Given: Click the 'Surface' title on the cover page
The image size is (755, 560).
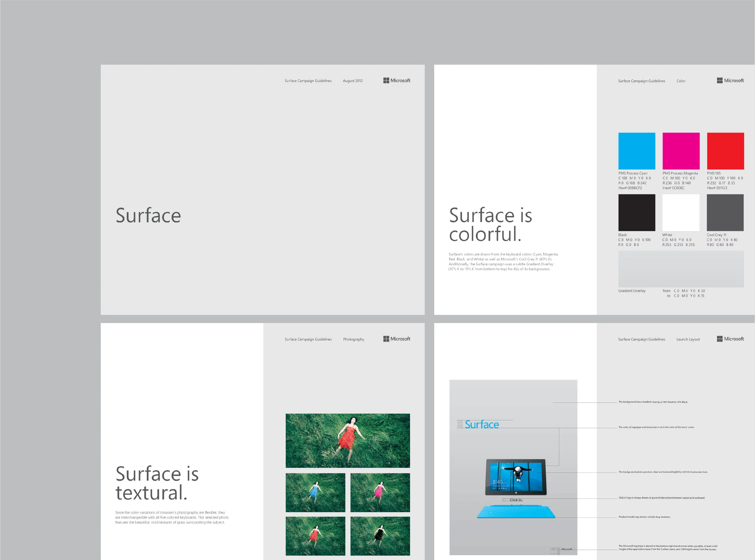Looking at the screenshot, I should (x=148, y=215).
